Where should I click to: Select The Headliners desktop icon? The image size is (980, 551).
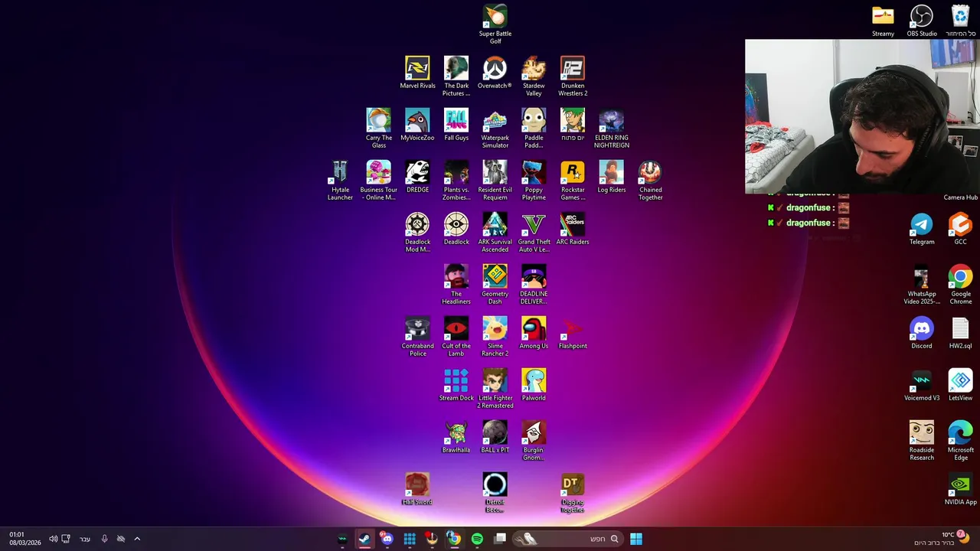[456, 284]
